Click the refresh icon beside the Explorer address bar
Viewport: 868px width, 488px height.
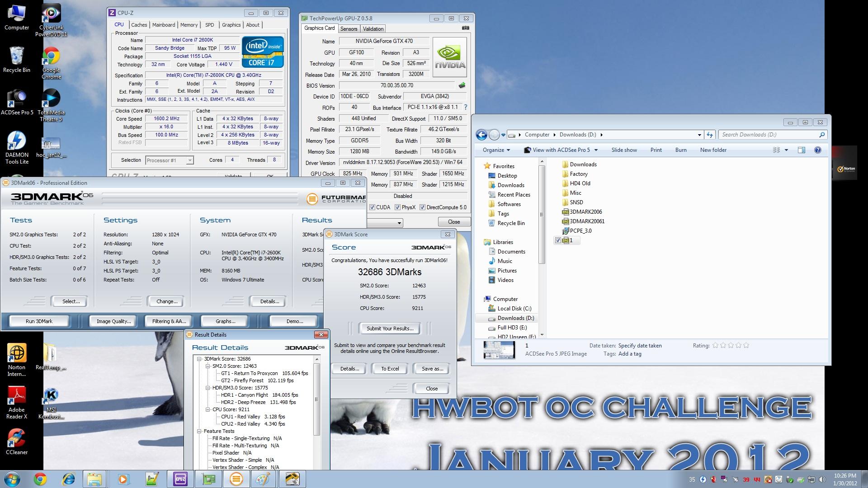[x=709, y=135]
